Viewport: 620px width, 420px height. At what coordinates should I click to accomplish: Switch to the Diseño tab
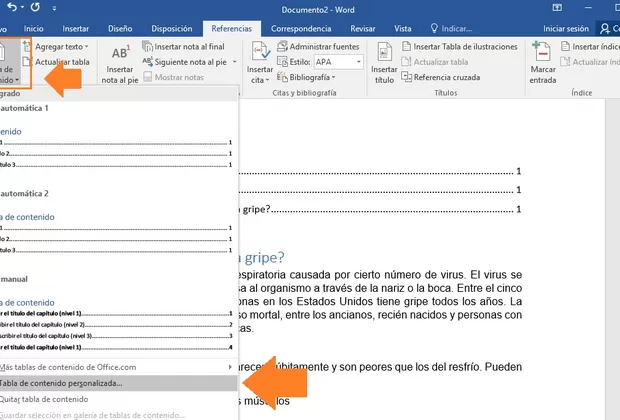tap(120, 28)
